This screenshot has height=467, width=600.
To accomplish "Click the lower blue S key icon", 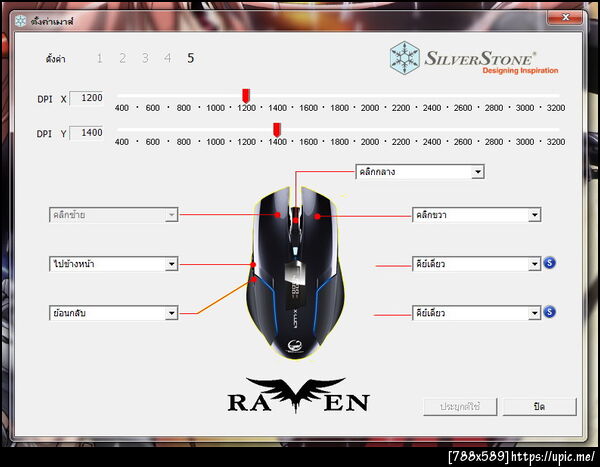I will 549,312.
